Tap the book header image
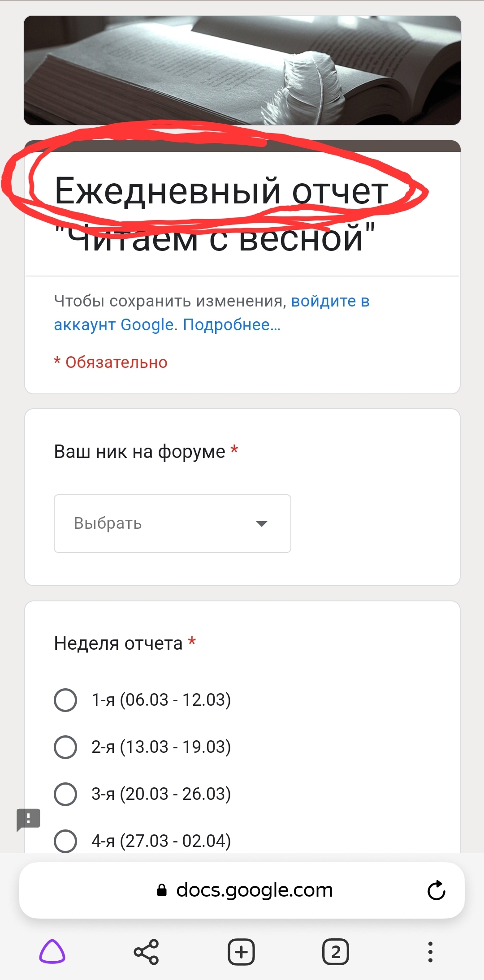484x980 pixels. 242,70
